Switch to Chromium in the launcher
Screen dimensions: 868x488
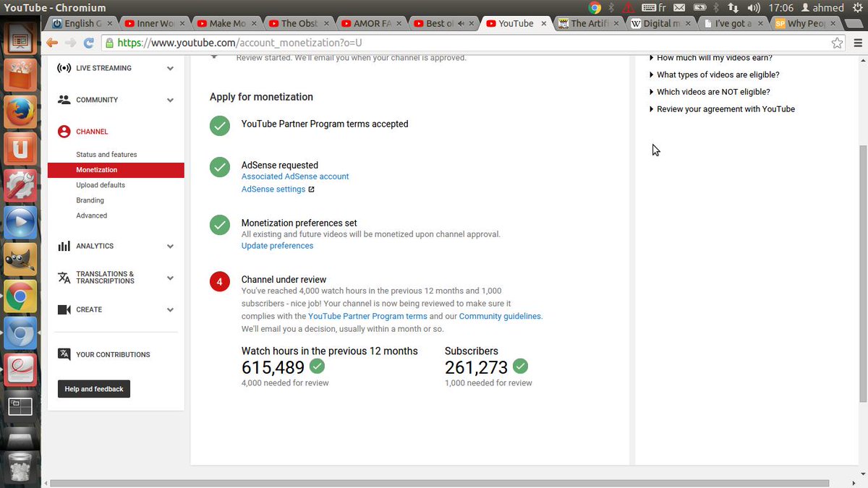[20, 333]
